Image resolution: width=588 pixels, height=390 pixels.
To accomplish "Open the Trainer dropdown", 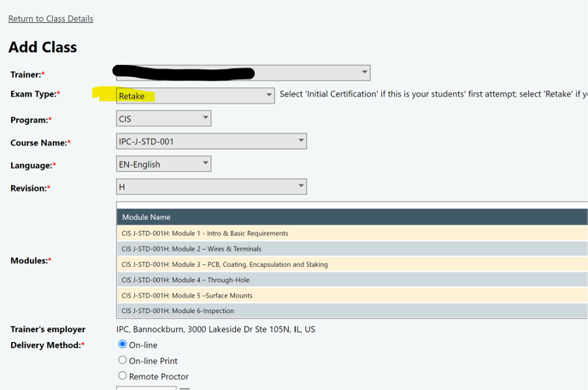I will point(243,73).
